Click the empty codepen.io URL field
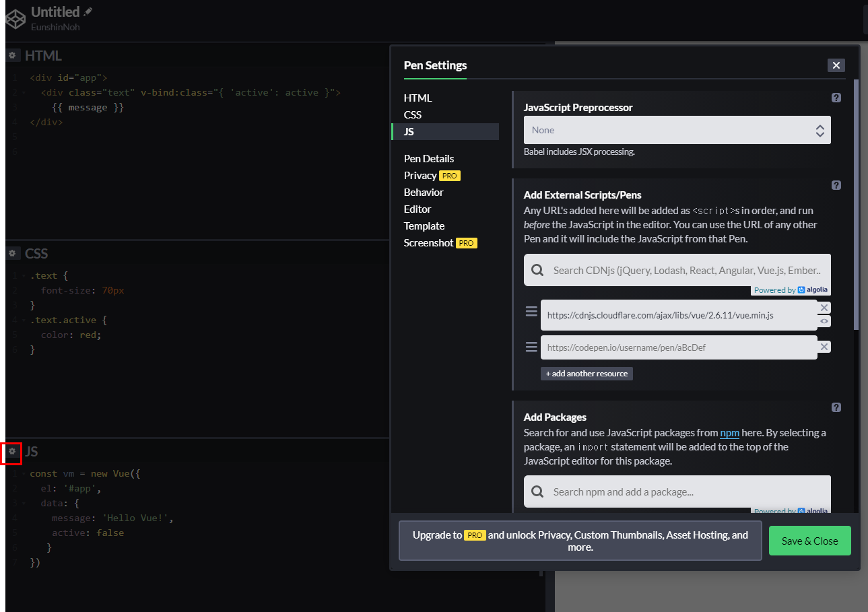The width and height of the screenshot is (868, 612). coord(679,347)
